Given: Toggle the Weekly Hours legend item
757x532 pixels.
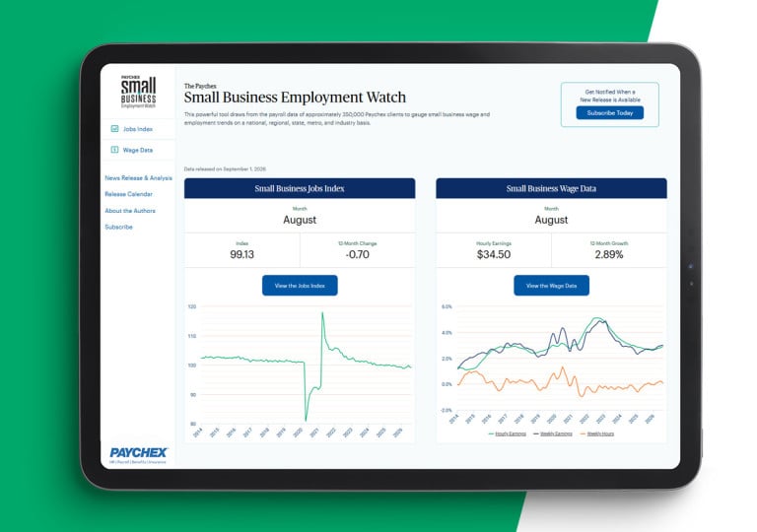Looking at the screenshot, I should pos(596,433).
